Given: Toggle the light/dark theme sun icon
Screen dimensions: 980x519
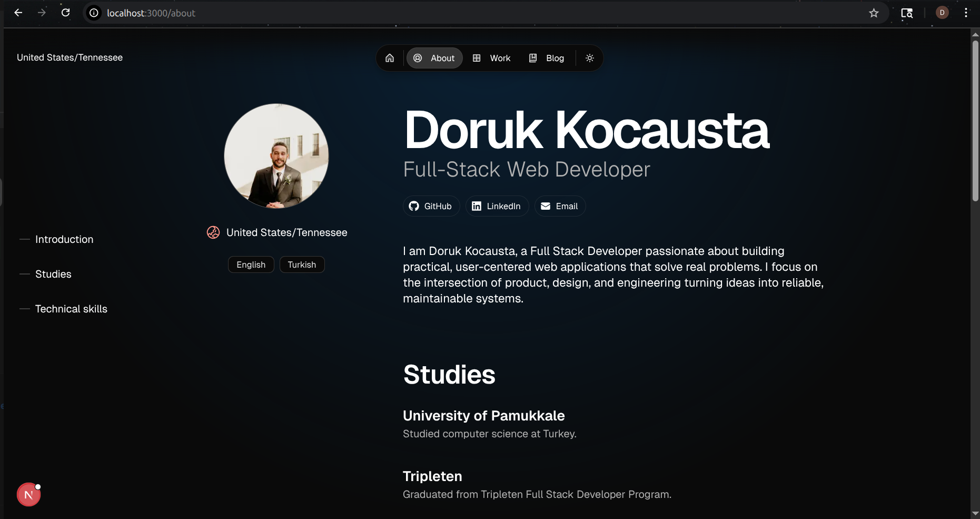Looking at the screenshot, I should pos(590,58).
